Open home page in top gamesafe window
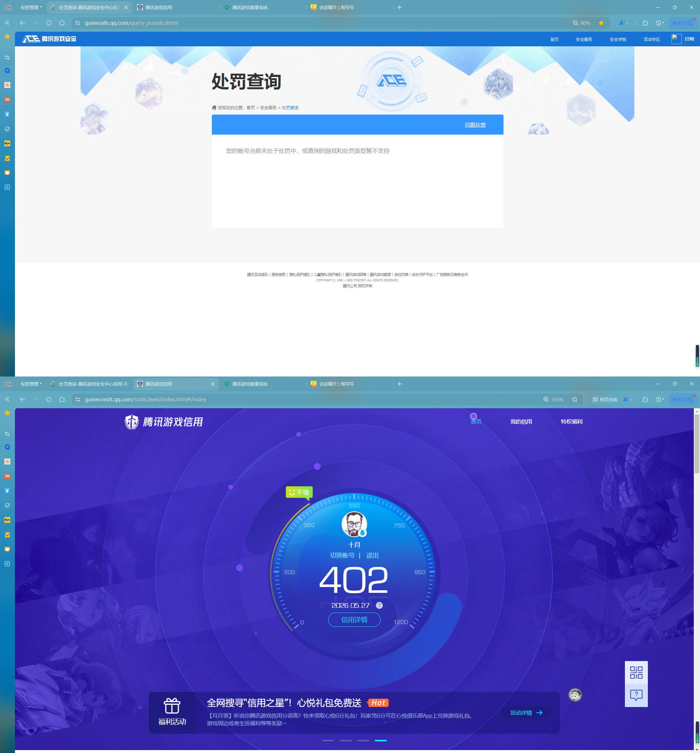Viewport: 700px width, 753px height. [x=62, y=23]
